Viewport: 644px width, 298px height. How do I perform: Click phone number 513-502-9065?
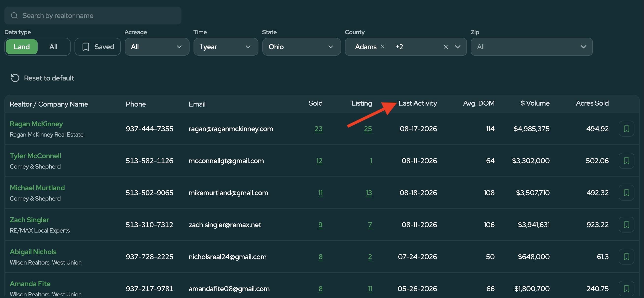[150, 193]
